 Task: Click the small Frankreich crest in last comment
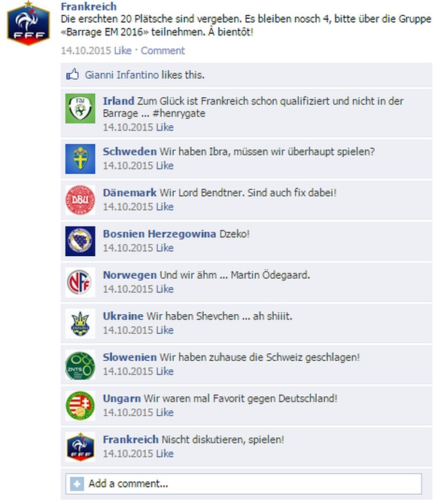tap(81, 447)
